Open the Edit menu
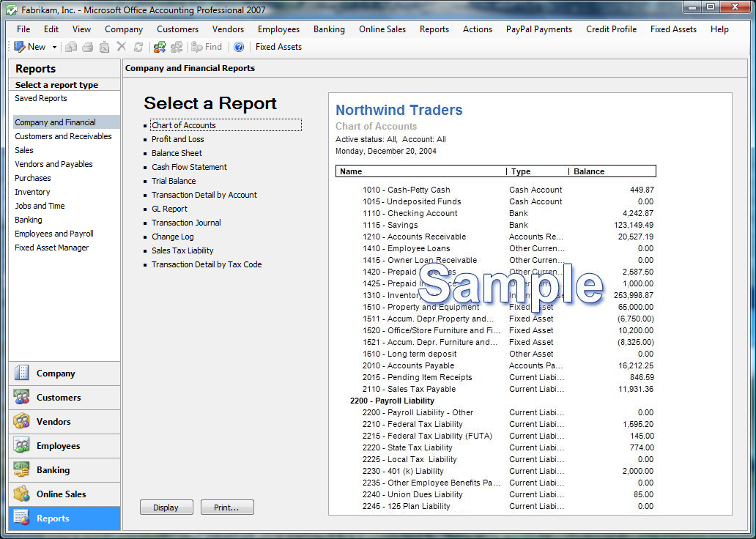The height and width of the screenshot is (539, 756). (x=51, y=29)
